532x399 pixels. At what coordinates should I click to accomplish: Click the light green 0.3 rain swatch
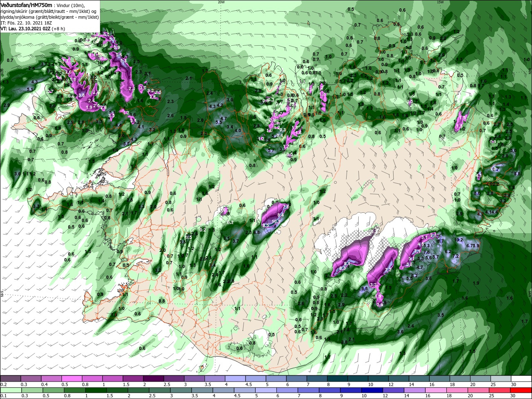(x=32, y=390)
